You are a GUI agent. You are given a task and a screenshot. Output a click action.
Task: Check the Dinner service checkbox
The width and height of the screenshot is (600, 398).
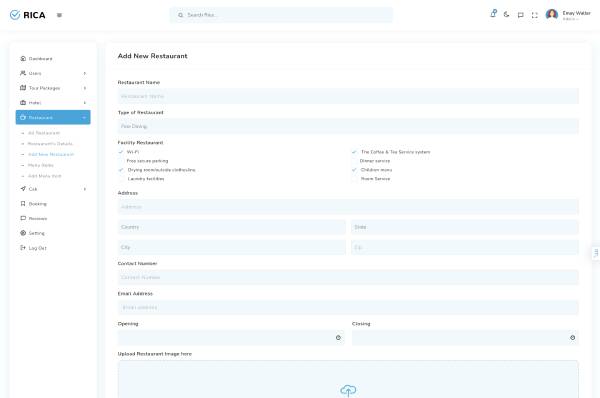point(354,161)
